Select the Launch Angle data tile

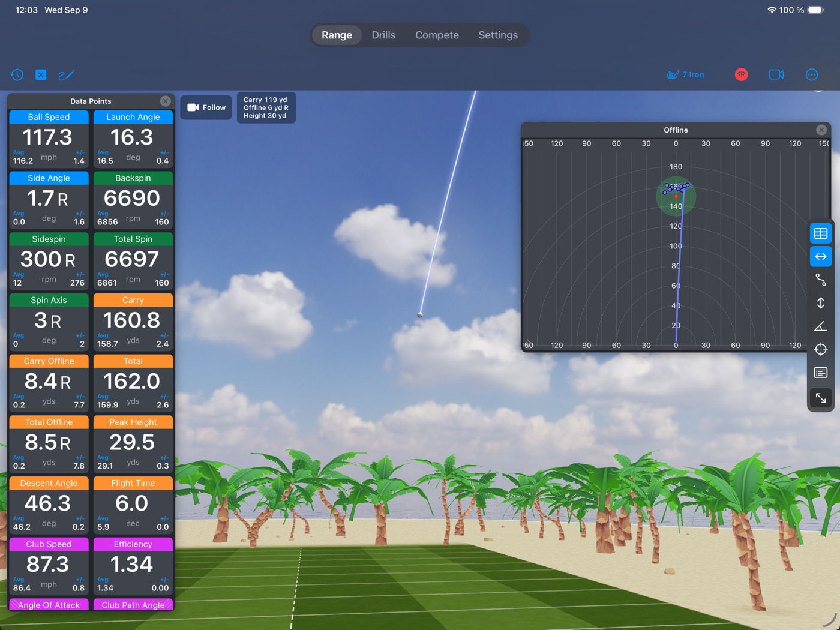[133, 139]
